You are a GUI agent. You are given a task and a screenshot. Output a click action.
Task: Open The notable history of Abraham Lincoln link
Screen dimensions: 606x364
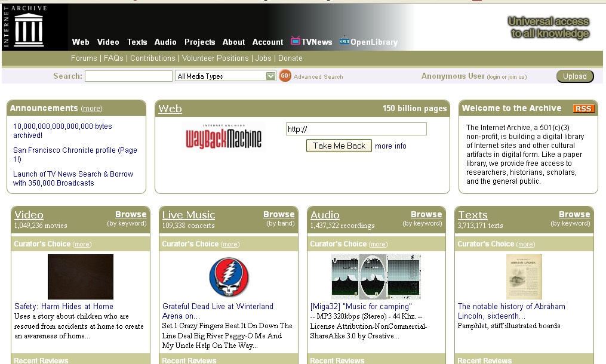511,311
